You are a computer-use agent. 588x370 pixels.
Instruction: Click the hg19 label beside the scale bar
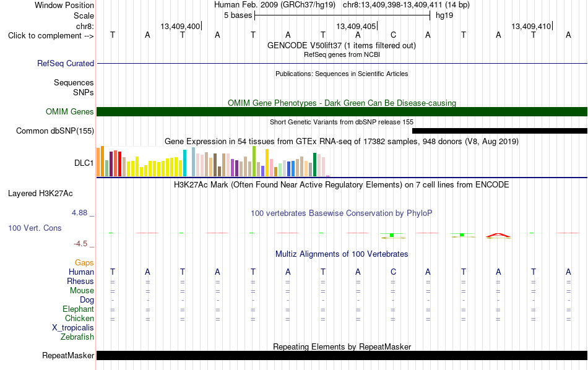coord(444,15)
